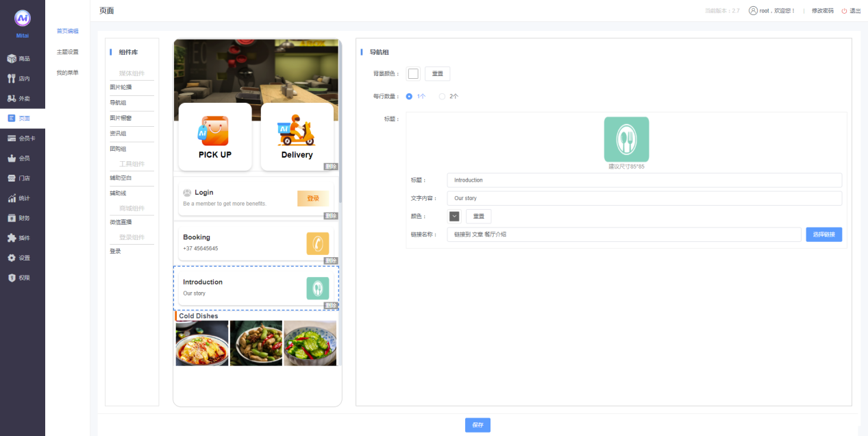
Task: Click the 插件 puzzle-piece plugin icon
Action: tap(12, 238)
